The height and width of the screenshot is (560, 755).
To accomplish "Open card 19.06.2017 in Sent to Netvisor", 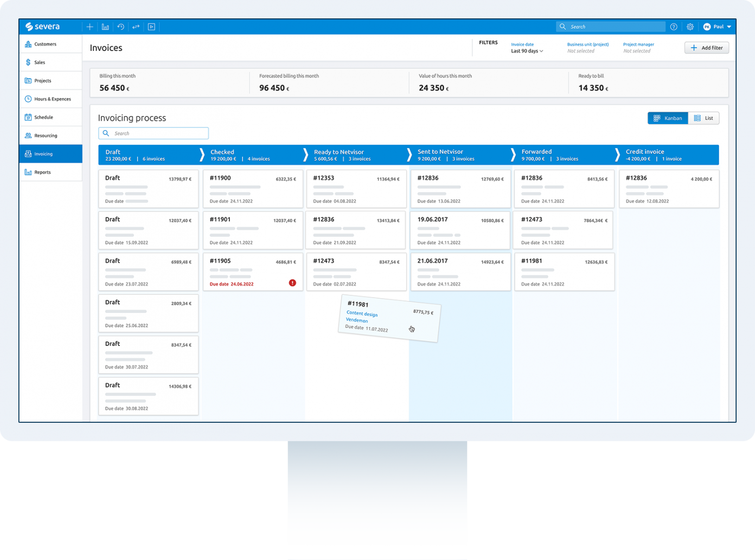I will coord(460,230).
